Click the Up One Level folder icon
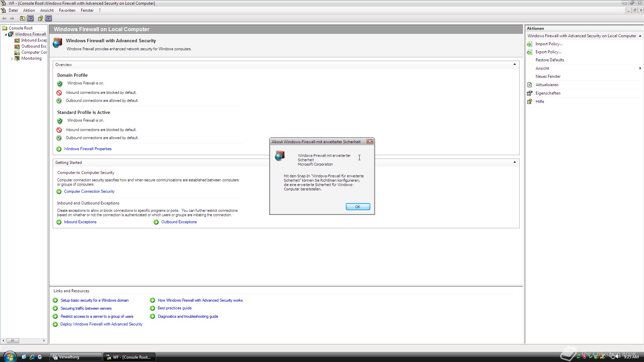 click(22, 18)
